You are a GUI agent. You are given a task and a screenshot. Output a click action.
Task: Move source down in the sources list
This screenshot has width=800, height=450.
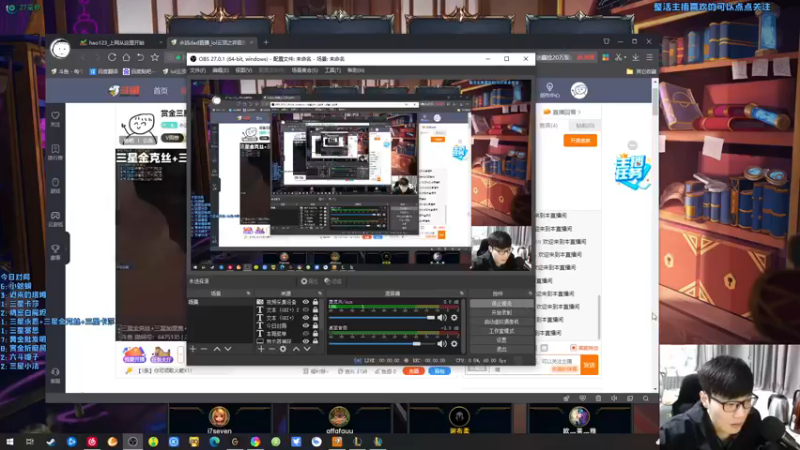(x=307, y=349)
